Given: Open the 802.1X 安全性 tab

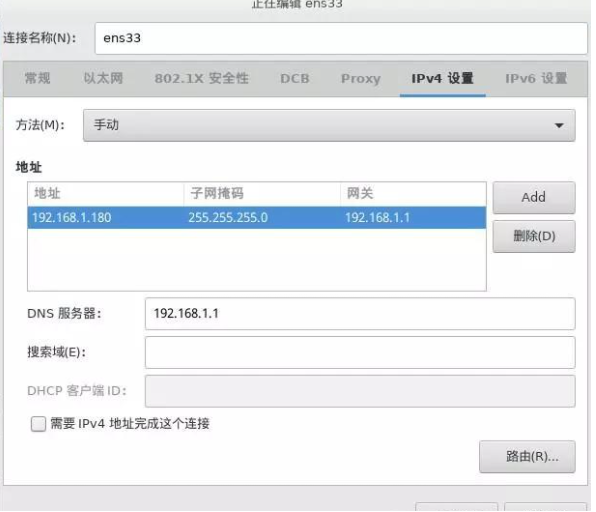Looking at the screenshot, I should tap(201, 78).
